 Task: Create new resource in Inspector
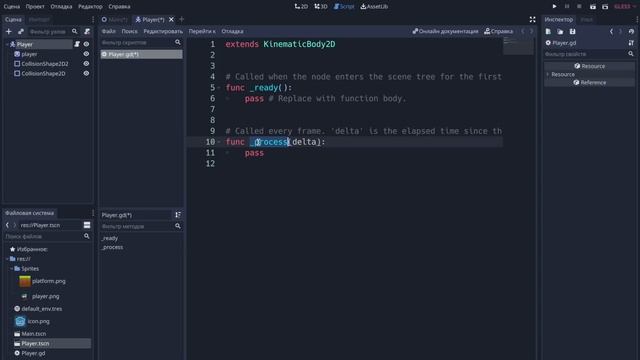tap(548, 31)
